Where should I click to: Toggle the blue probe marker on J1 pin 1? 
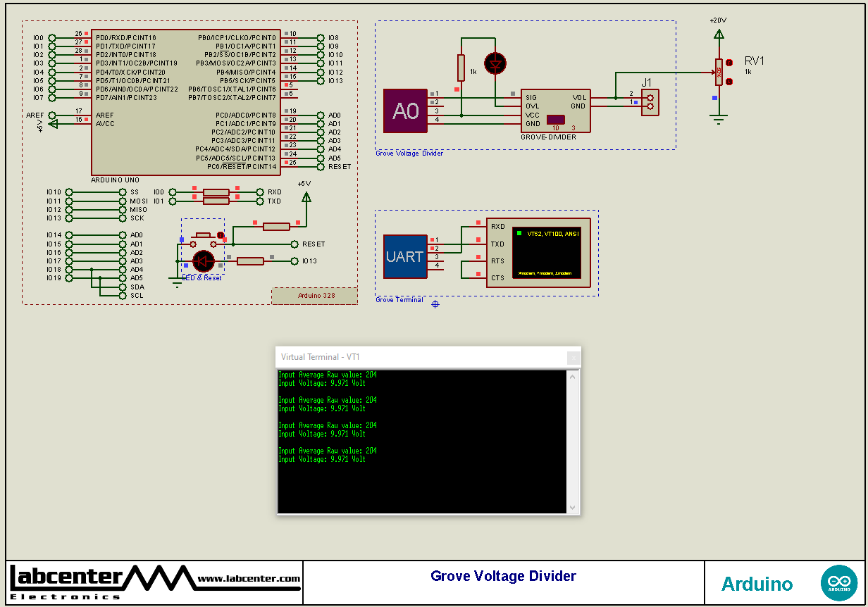click(636, 102)
